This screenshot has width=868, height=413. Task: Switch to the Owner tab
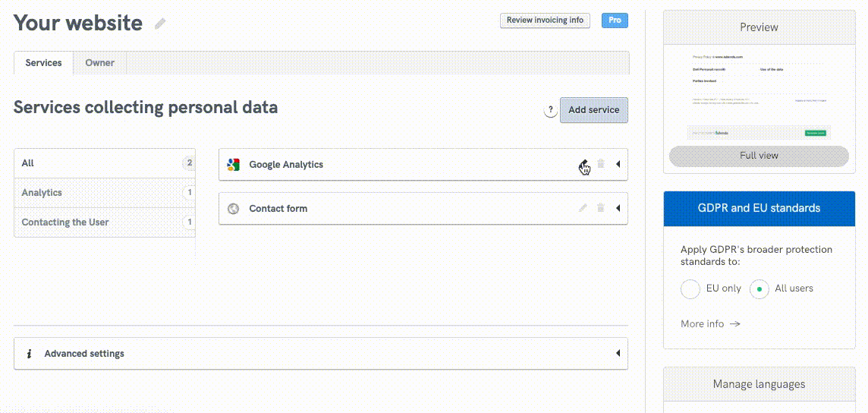coord(99,63)
